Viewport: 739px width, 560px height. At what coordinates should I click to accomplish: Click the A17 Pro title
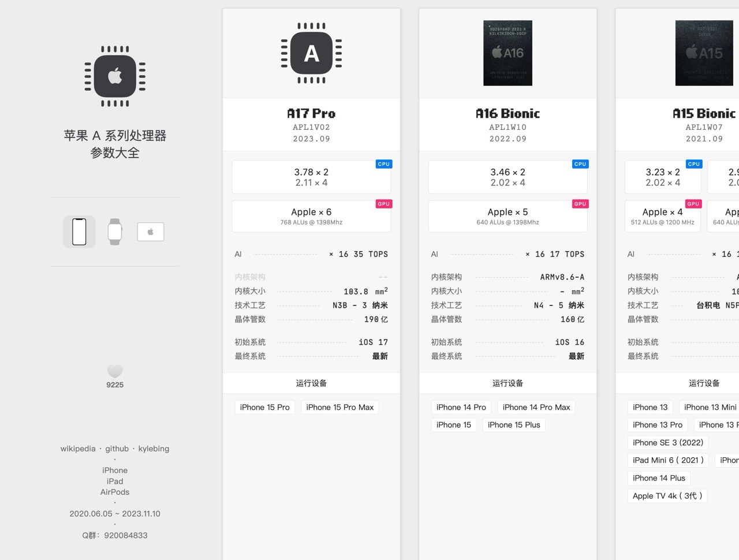point(311,113)
